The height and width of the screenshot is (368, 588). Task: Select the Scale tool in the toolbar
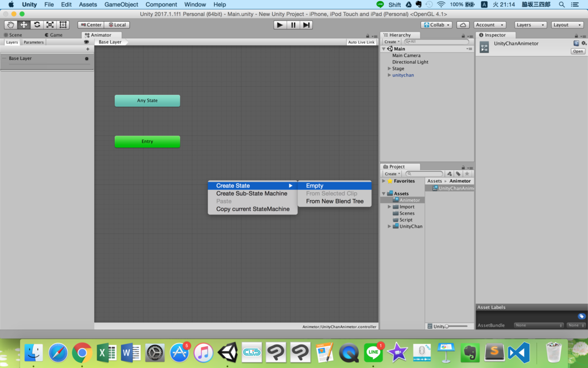coord(50,25)
